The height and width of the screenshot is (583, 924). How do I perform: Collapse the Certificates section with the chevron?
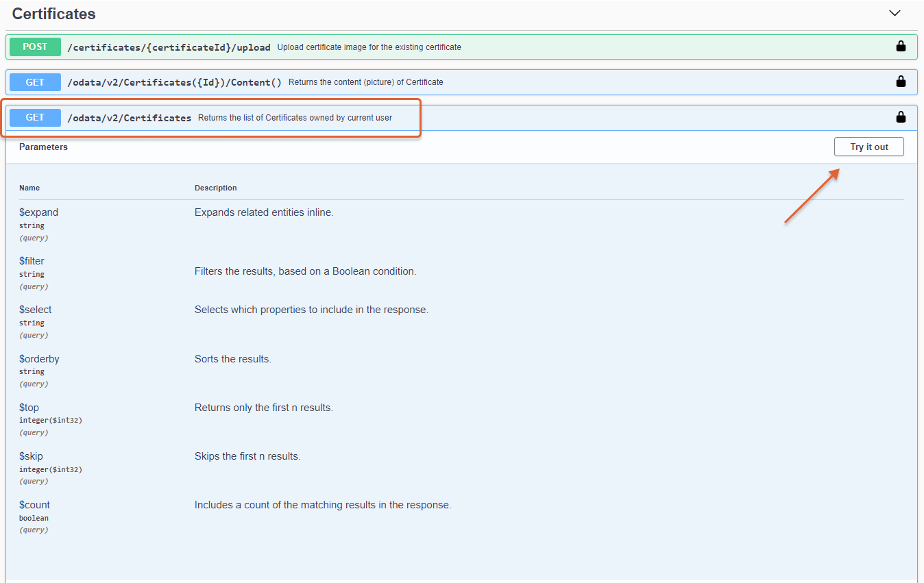pyautogui.click(x=895, y=13)
